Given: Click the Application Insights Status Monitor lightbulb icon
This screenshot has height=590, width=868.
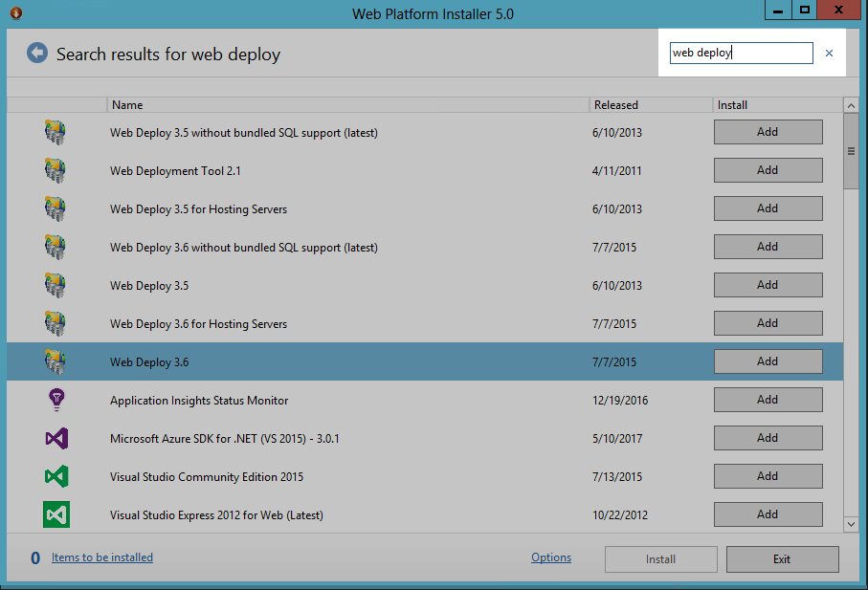Looking at the screenshot, I should pos(56,400).
